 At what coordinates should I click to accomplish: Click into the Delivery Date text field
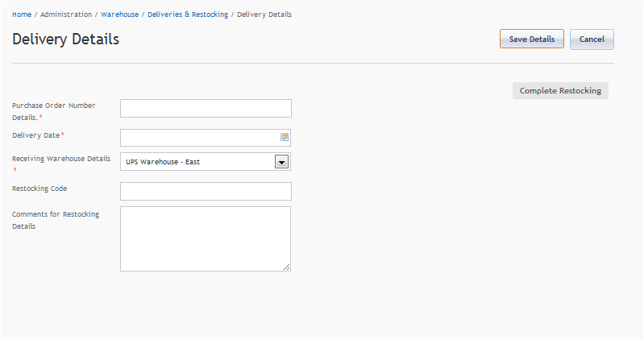coord(198,138)
